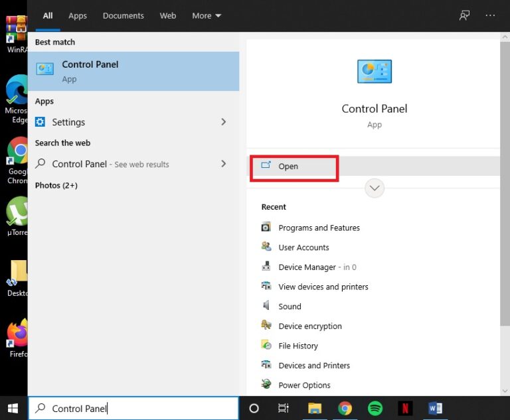Open the three-dot options menu
This screenshot has width=510, height=420.
(x=490, y=15)
